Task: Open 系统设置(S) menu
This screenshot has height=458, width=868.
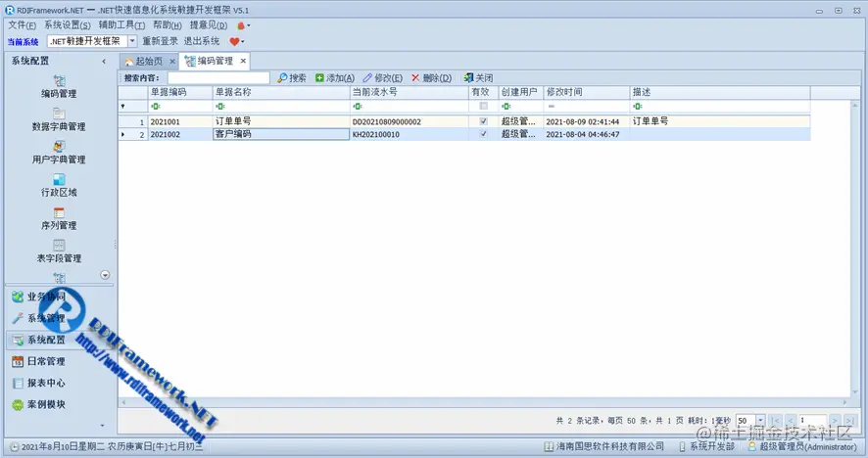Action: click(67, 25)
